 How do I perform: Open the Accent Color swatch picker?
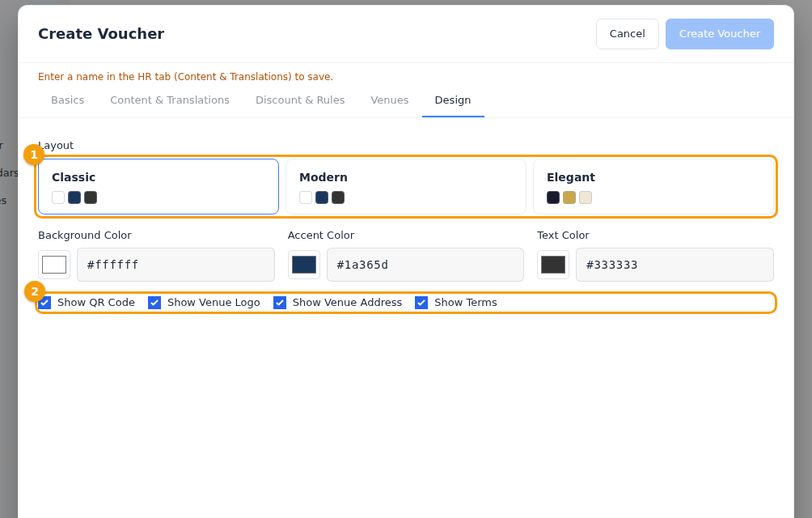[x=304, y=265]
